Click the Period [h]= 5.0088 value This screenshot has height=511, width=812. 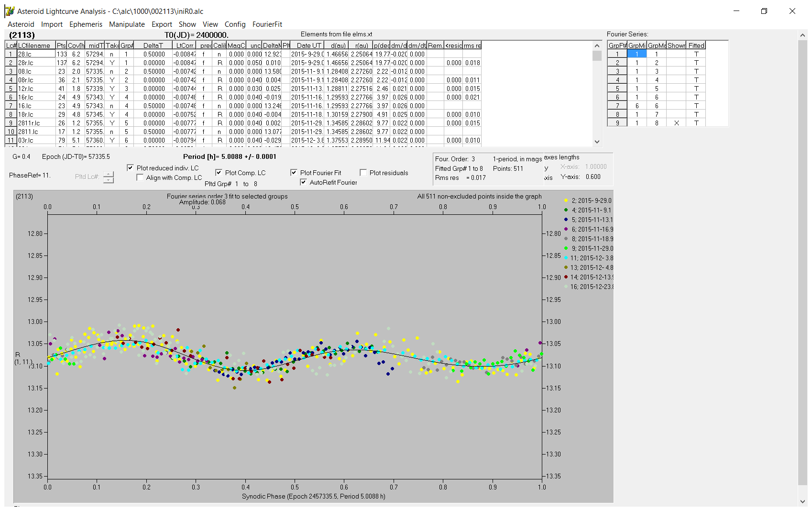[x=230, y=156]
